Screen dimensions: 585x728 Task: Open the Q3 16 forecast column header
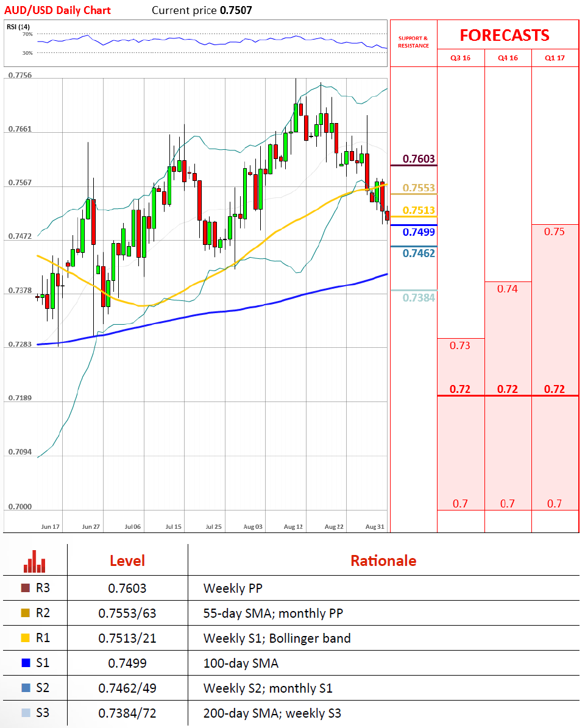[x=461, y=58]
